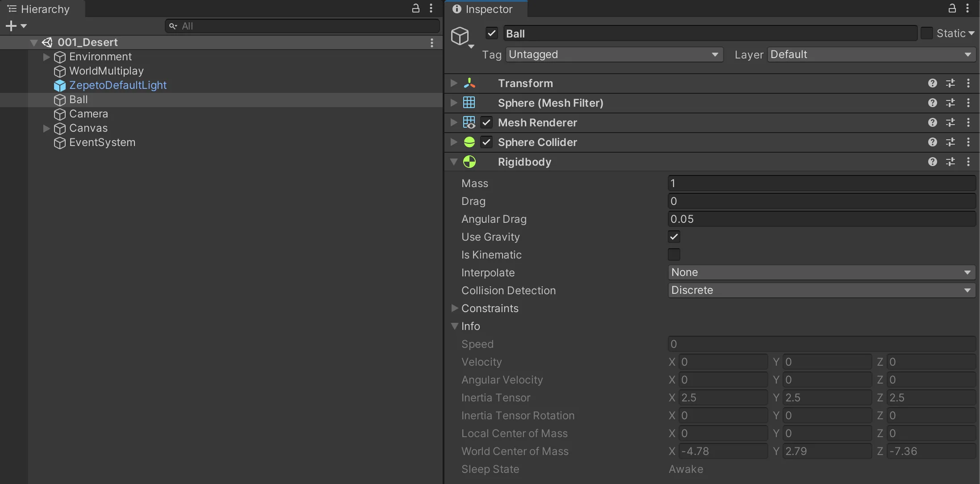Click the plus icon to create object

click(11, 26)
